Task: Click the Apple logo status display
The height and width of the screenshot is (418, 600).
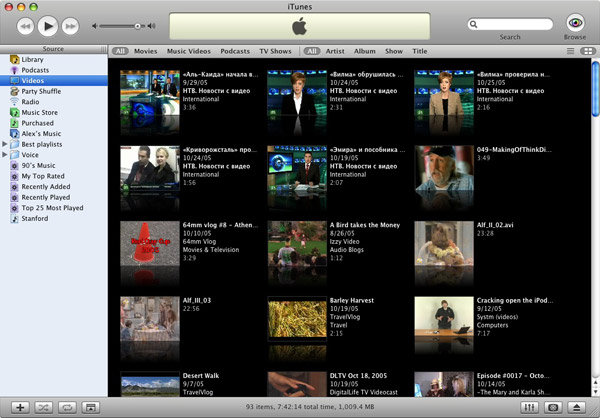Action: 300,26
